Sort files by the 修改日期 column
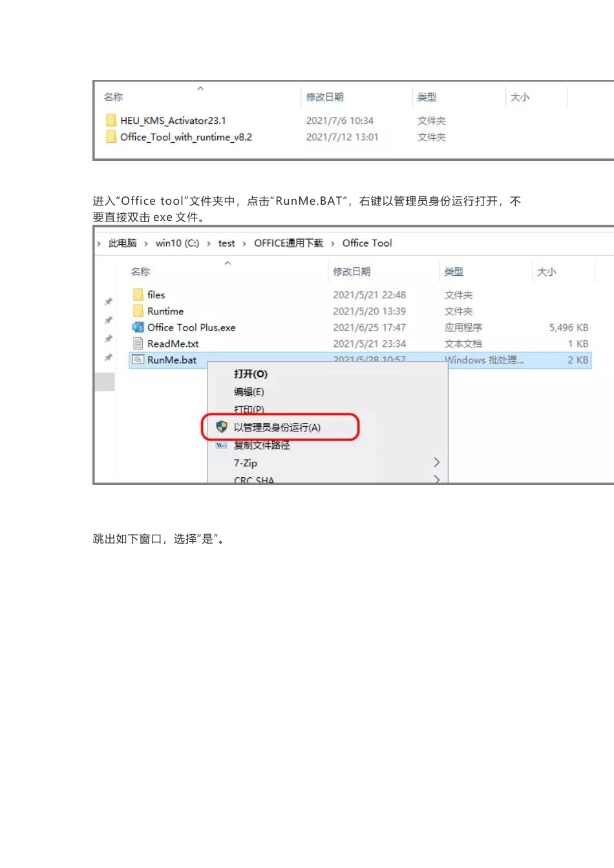 click(x=351, y=271)
